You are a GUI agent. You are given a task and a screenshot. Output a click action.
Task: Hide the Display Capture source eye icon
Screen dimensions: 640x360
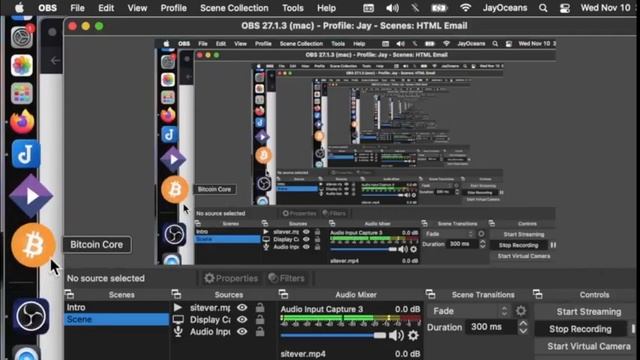click(242, 320)
